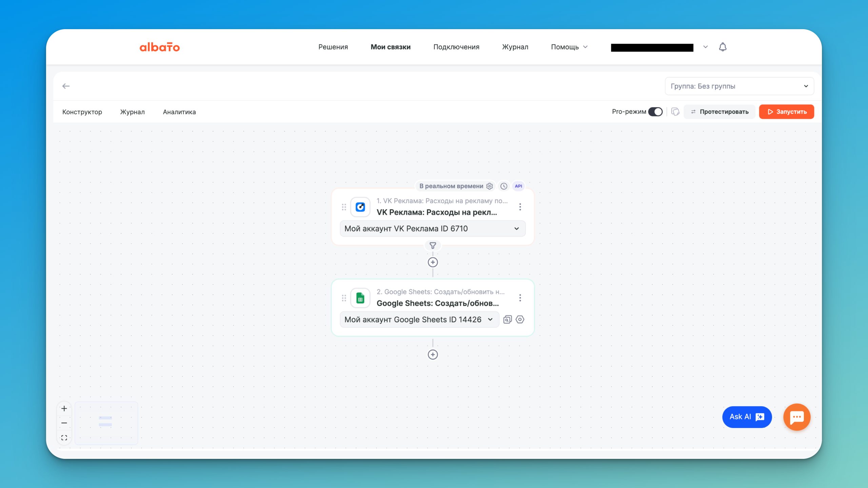
Task: Open VK Реклама step three-dot menu
Action: coord(520,207)
